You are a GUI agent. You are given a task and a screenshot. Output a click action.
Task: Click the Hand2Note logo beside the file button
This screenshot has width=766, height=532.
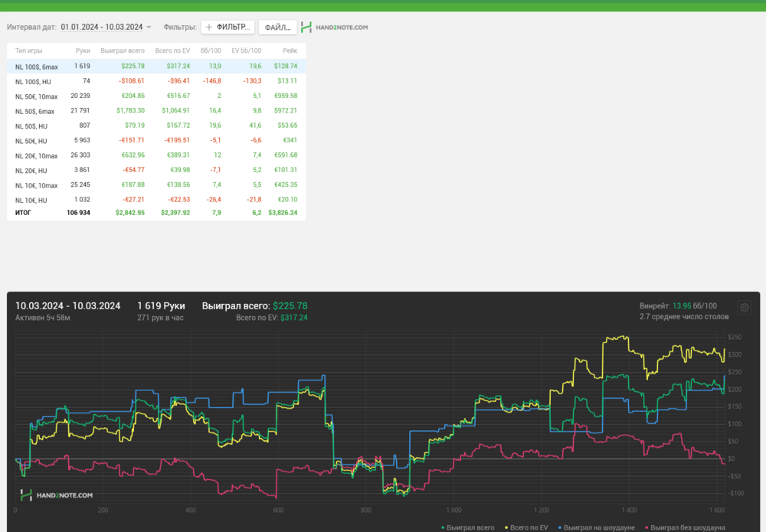coord(335,28)
